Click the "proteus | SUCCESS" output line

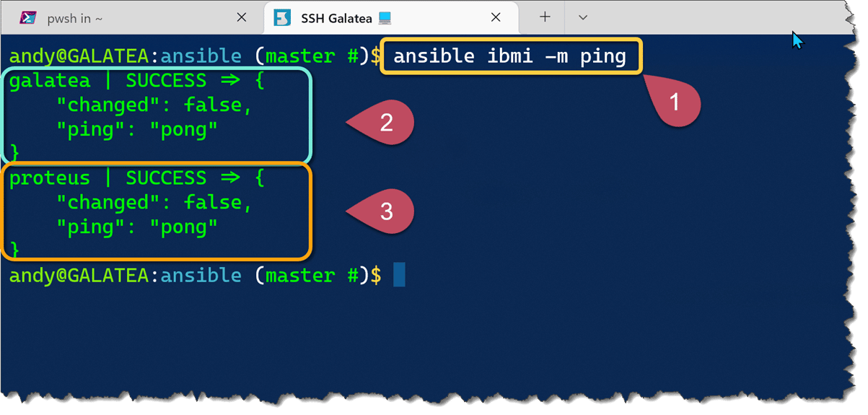click(136, 178)
